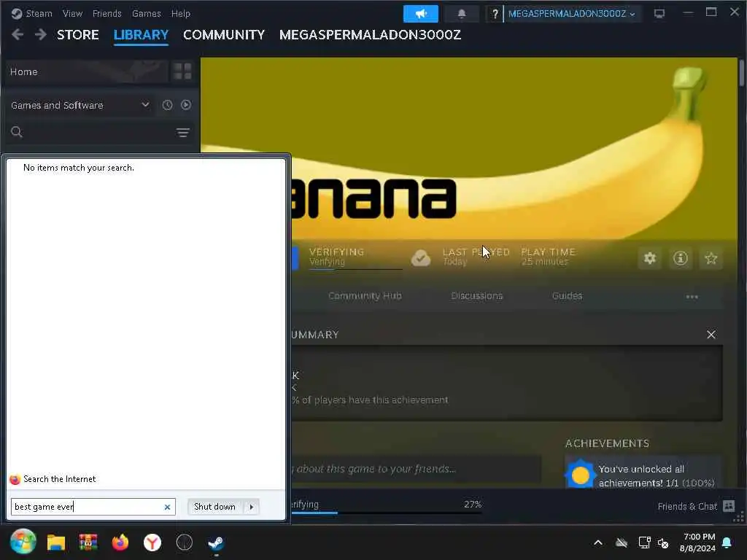This screenshot has height=560, width=747.
Task: Toggle the ready-to-play filter icon
Action: tap(186, 105)
